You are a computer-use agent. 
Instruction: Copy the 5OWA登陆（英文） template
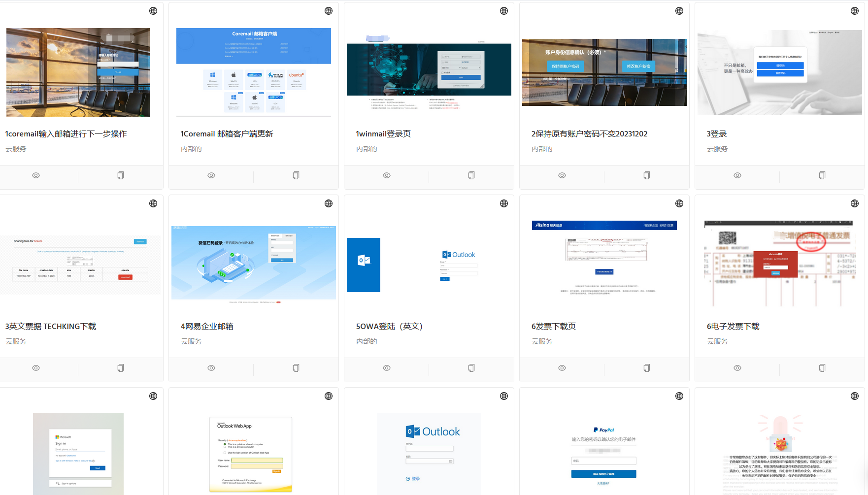point(471,368)
